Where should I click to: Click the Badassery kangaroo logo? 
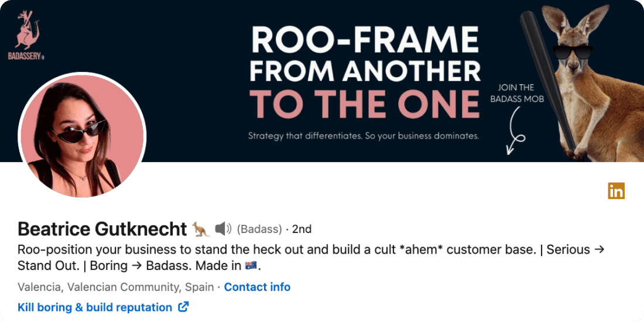pyautogui.click(x=26, y=35)
